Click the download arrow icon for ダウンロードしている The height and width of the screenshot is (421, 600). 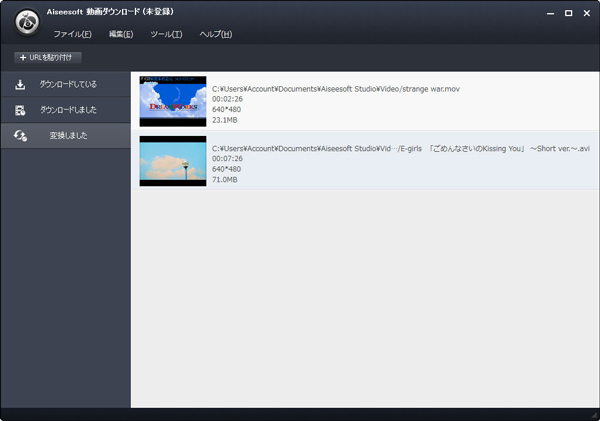(20, 84)
